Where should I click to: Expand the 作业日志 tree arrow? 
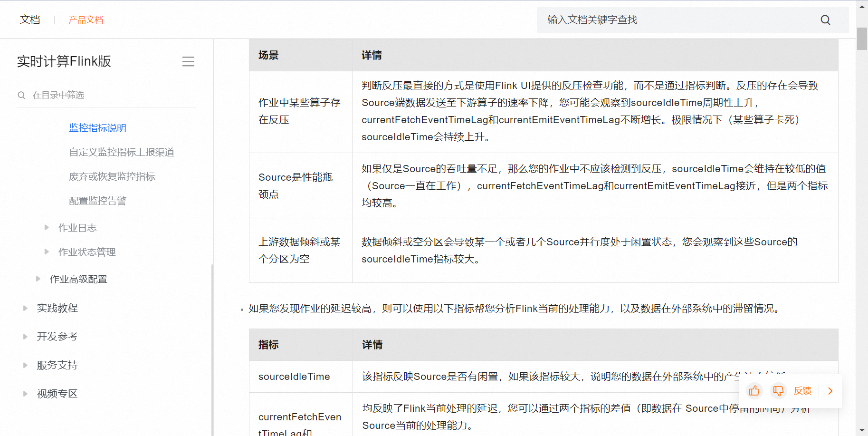point(47,227)
